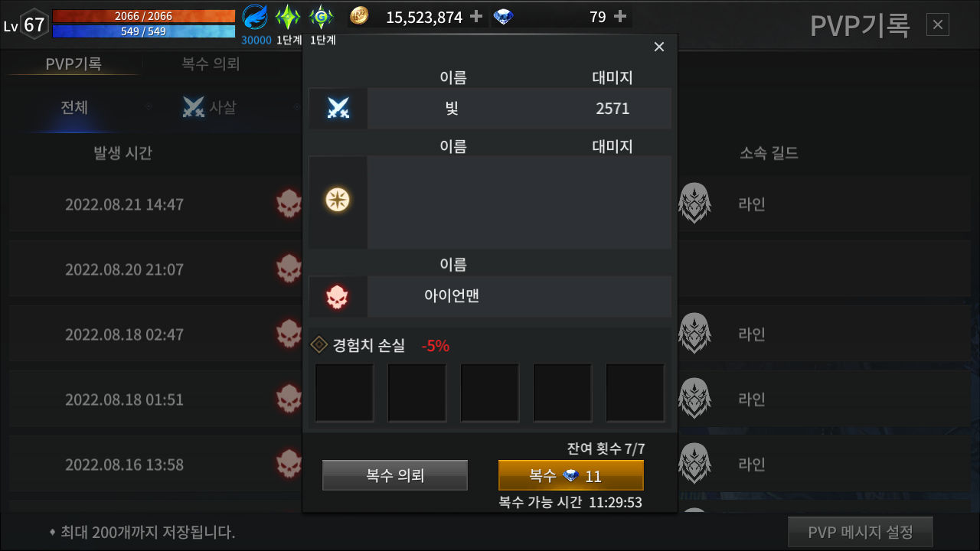Close the detail popup with X

[659, 47]
